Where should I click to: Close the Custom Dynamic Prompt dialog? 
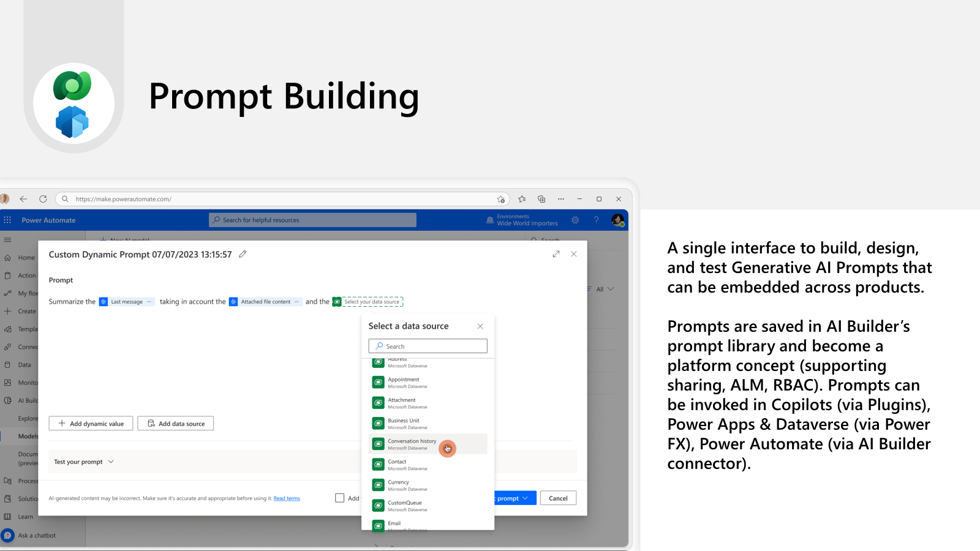point(574,254)
